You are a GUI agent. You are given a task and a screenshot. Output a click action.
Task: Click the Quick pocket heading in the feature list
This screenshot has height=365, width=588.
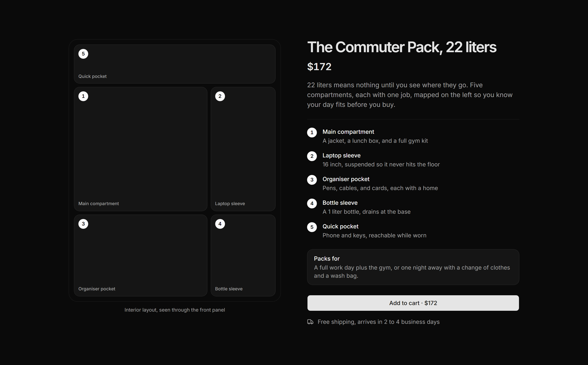pyautogui.click(x=341, y=226)
